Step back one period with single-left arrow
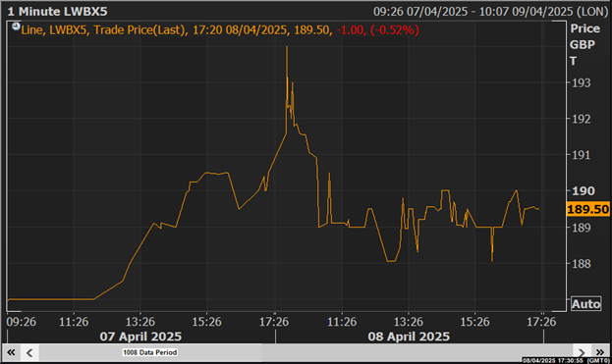This screenshot has height=364, width=612. point(29,352)
